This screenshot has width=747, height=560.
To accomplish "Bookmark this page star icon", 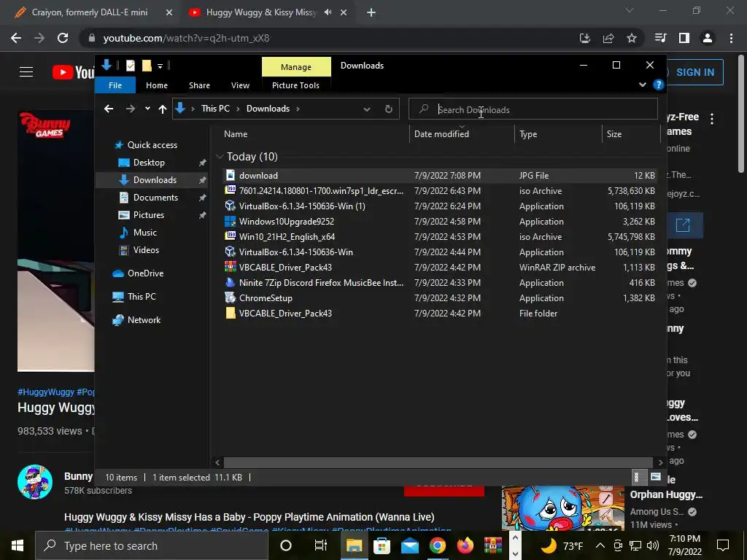I will (632, 38).
